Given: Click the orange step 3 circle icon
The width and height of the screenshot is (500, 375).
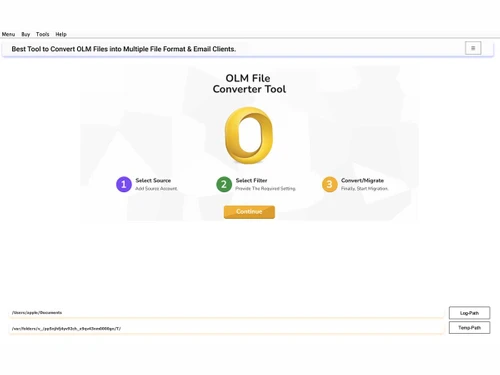Looking at the screenshot, I should (x=329, y=184).
